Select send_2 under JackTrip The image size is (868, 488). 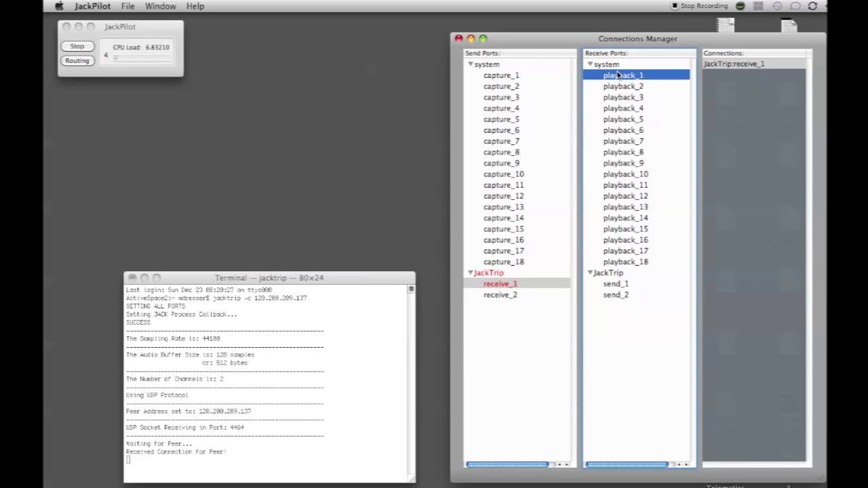pos(616,295)
